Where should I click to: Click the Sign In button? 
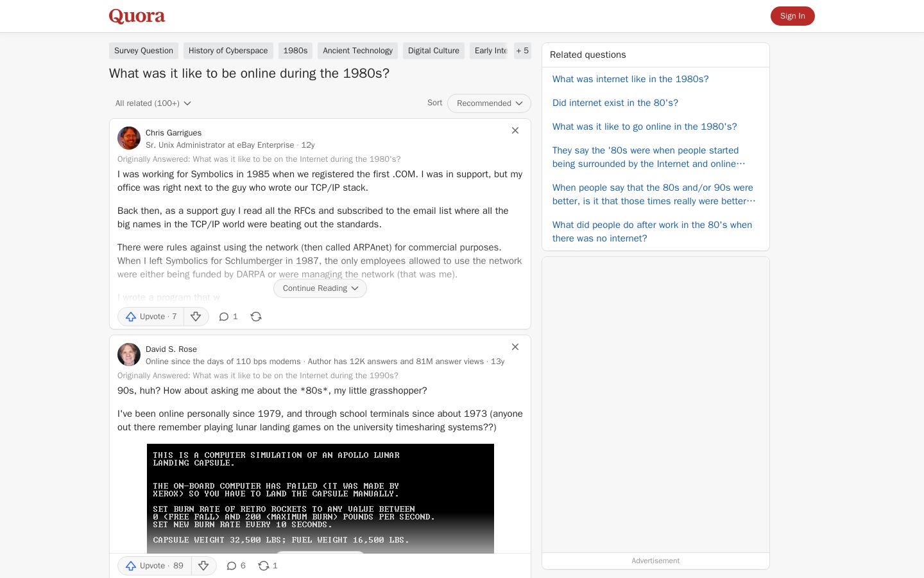[792, 16]
